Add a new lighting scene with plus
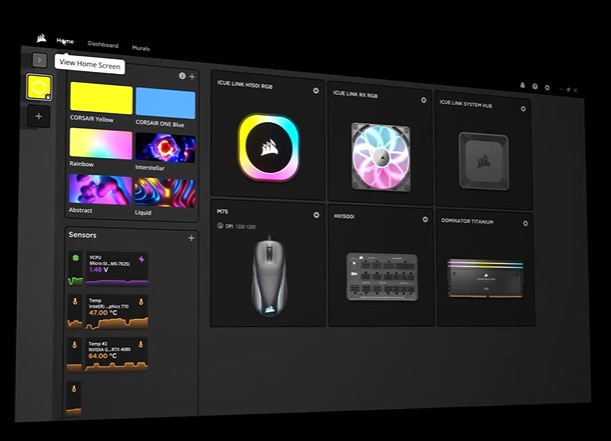 coord(192,77)
